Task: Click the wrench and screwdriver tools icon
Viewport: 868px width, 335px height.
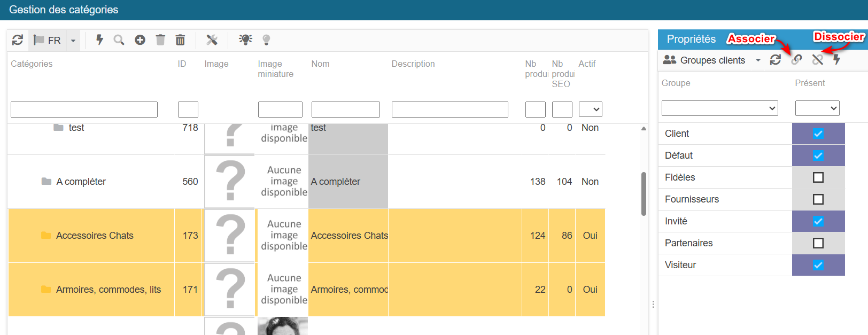Action: pyautogui.click(x=212, y=40)
